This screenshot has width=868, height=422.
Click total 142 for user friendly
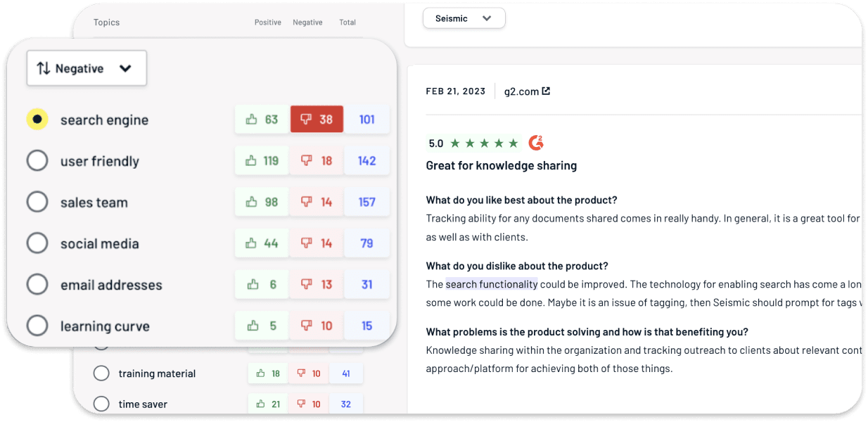367,161
